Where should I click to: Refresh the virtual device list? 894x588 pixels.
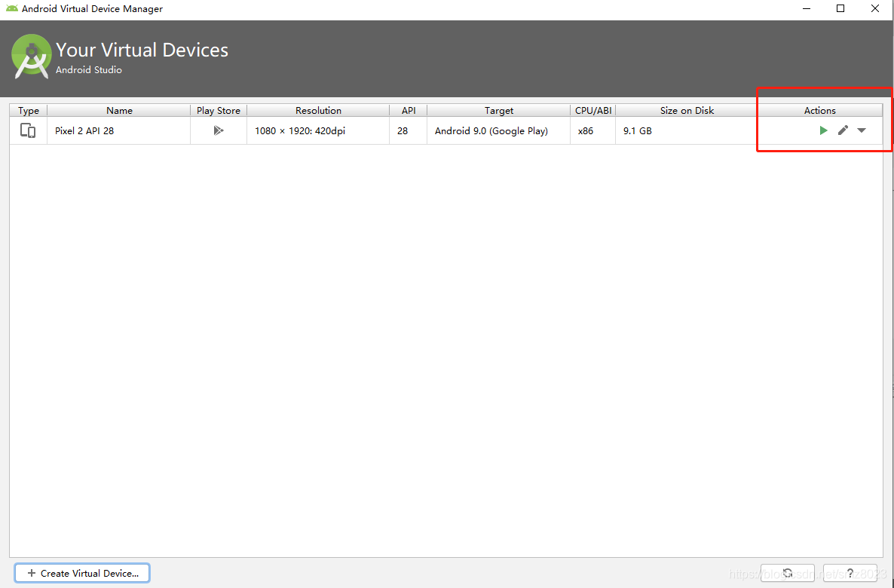coord(788,573)
